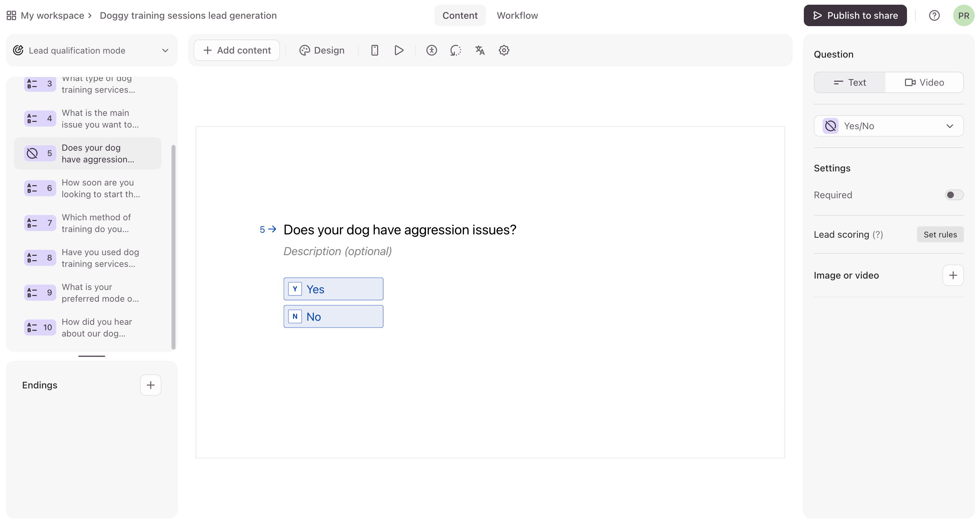980x521 pixels.
Task: Add a new ending with plus button
Action: (x=151, y=385)
